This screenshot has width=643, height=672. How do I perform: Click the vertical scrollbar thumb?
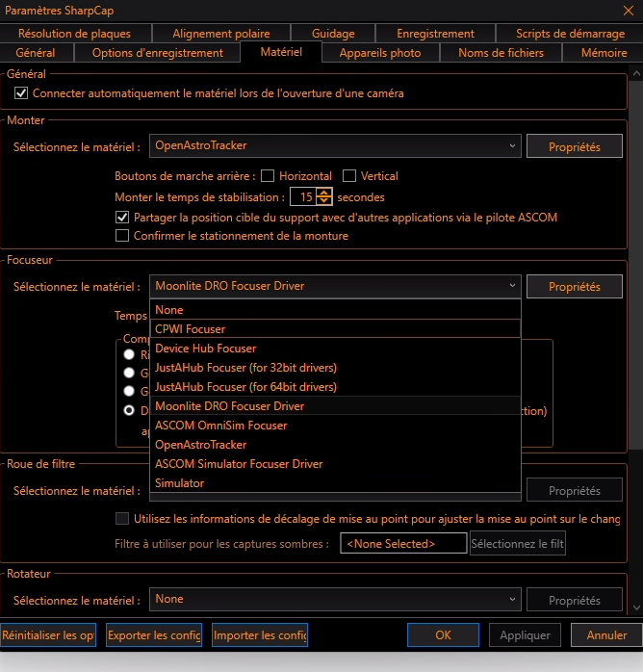pyautogui.click(x=636, y=265)
